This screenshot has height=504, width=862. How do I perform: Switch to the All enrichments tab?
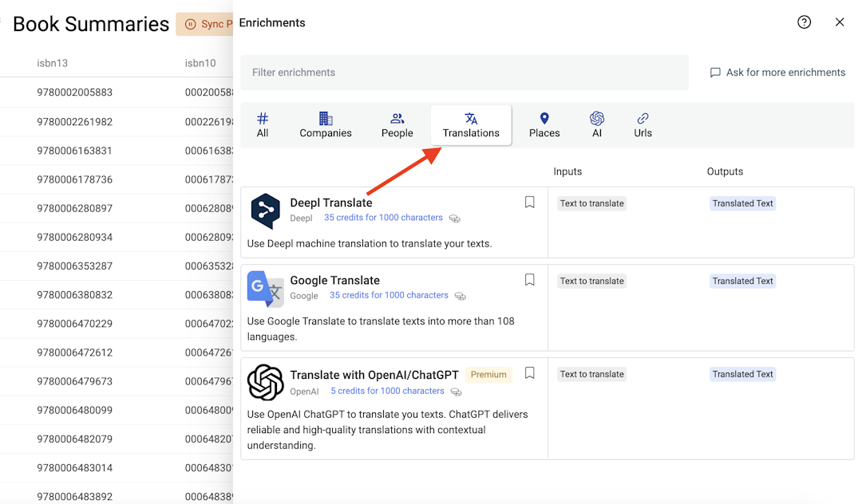[263, 125]
